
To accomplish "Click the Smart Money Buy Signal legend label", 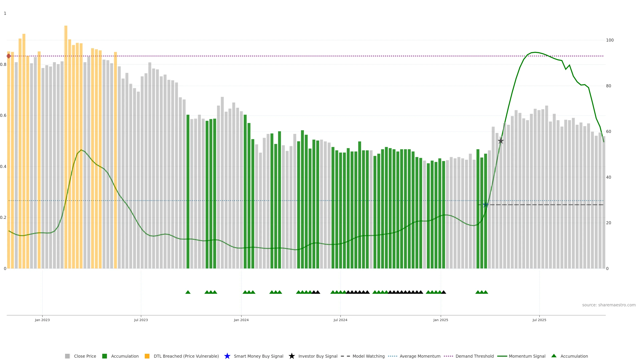I will [258, 356].
